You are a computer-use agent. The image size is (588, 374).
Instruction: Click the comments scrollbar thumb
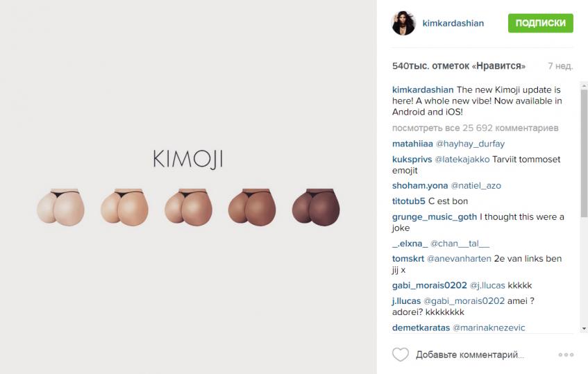[x=584, y=153]
